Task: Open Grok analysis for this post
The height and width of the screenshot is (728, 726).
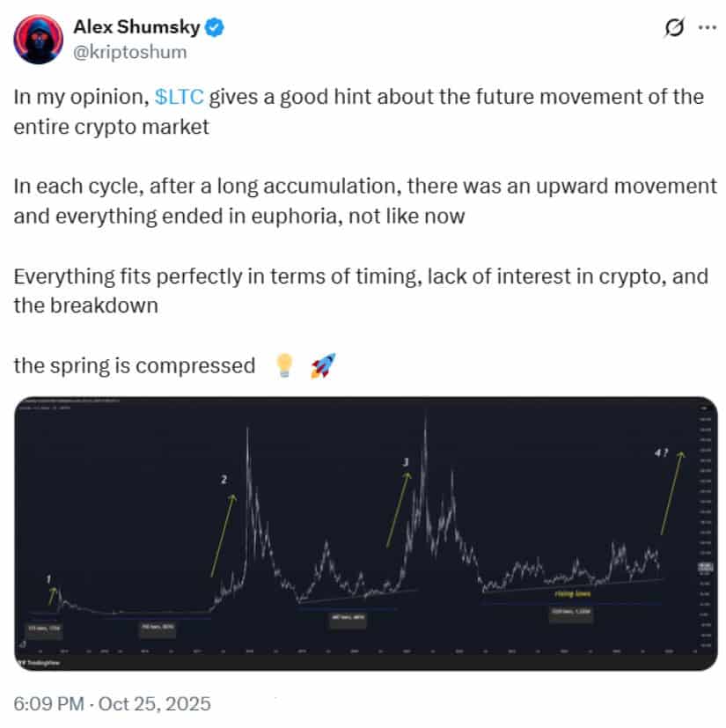Action: point(672,27)
